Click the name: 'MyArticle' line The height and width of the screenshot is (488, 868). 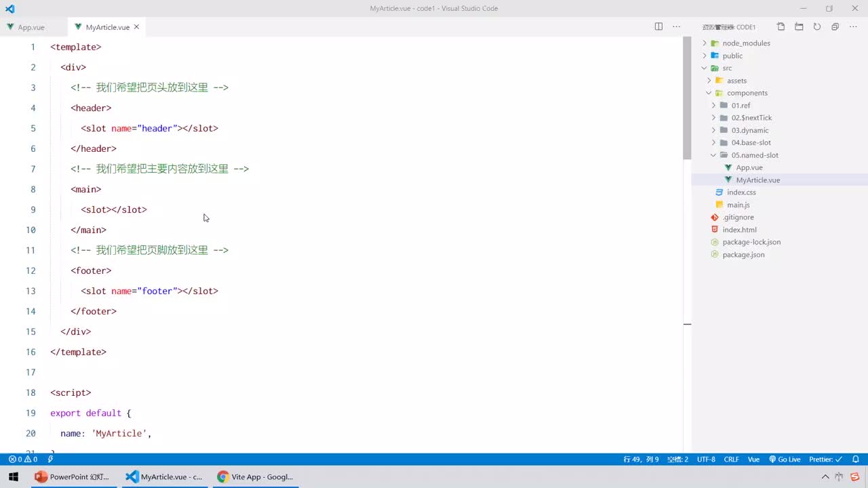106,433
